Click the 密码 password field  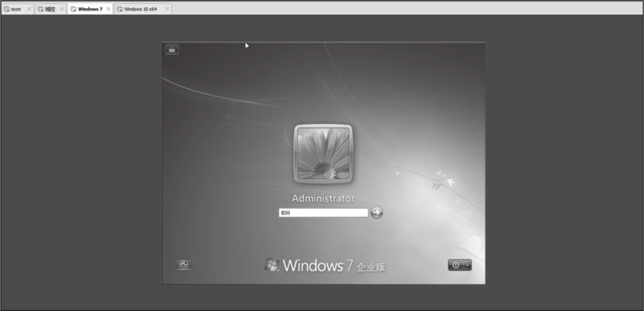pyautogui.click(x=324, y=213)
